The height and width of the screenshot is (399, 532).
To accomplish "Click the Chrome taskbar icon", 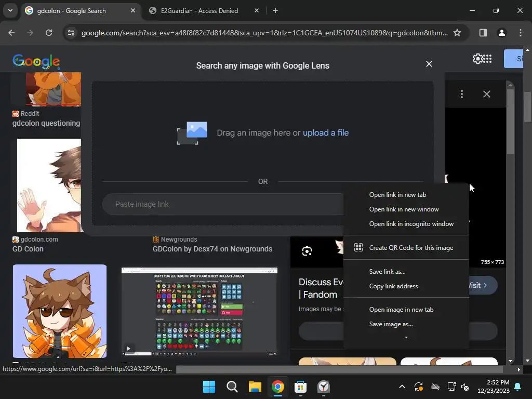I will (277, 387).
